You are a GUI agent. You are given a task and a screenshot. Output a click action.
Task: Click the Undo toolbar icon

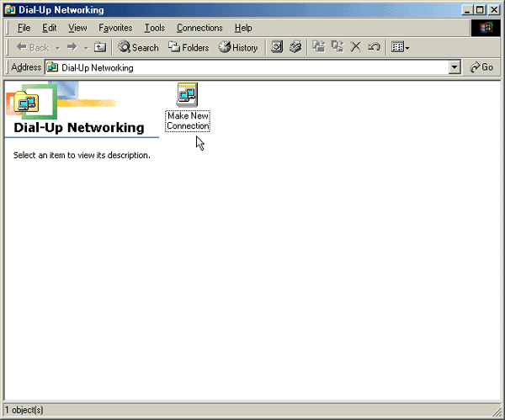coord(374,47)
